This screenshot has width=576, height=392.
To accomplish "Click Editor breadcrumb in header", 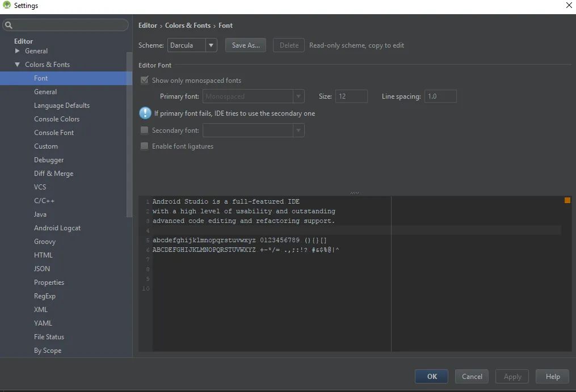I will (x=148, y=26).
